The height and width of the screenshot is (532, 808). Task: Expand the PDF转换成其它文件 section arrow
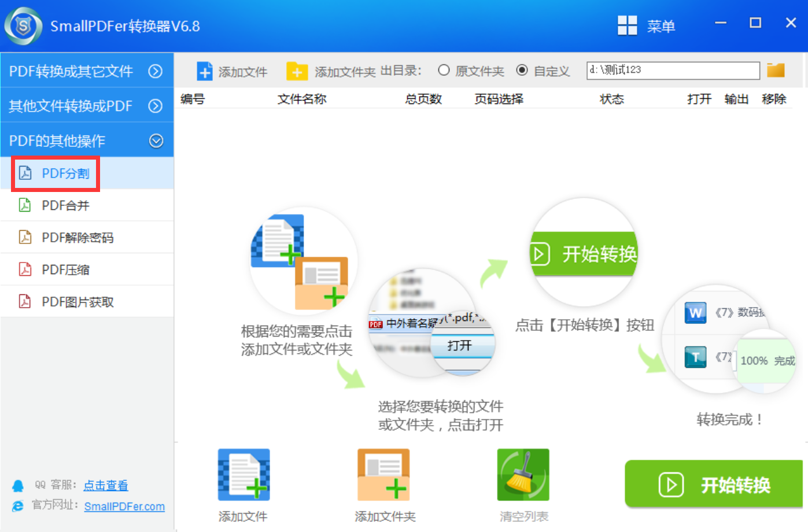click(156, 71)
